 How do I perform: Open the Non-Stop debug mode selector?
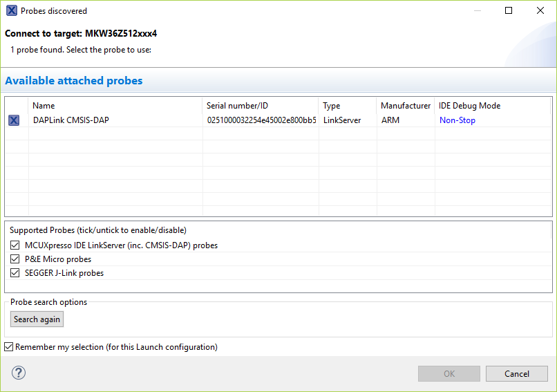(457, 120)
